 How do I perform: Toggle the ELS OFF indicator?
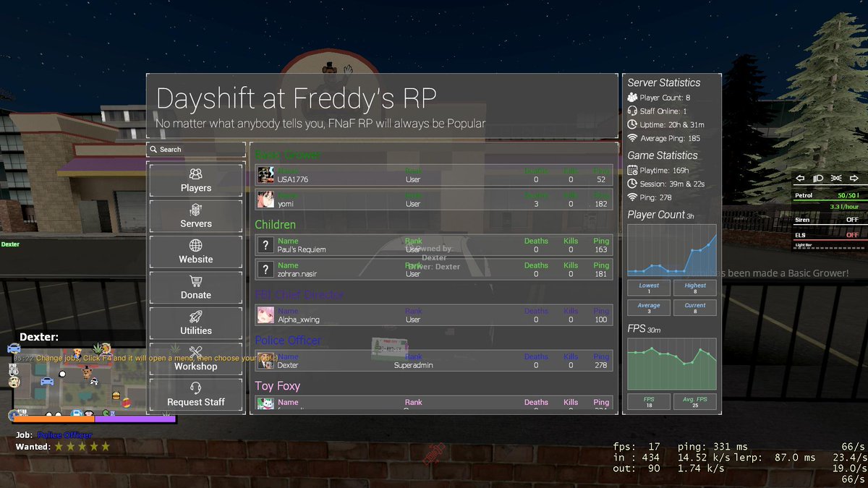(852, 235)
